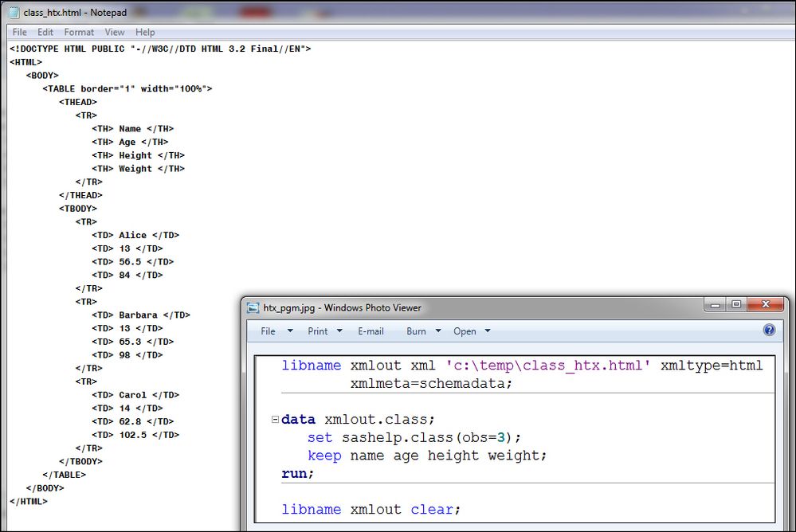The width and height of the screenshot is (796, 532).
Task: Click the Notepad document icon in title bar
Action: click(14, 13)
